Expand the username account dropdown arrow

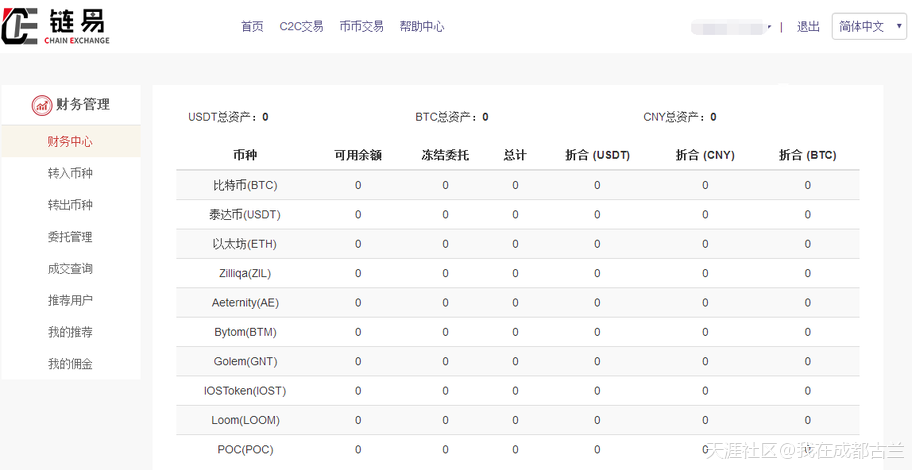click(x=768, y=28)
